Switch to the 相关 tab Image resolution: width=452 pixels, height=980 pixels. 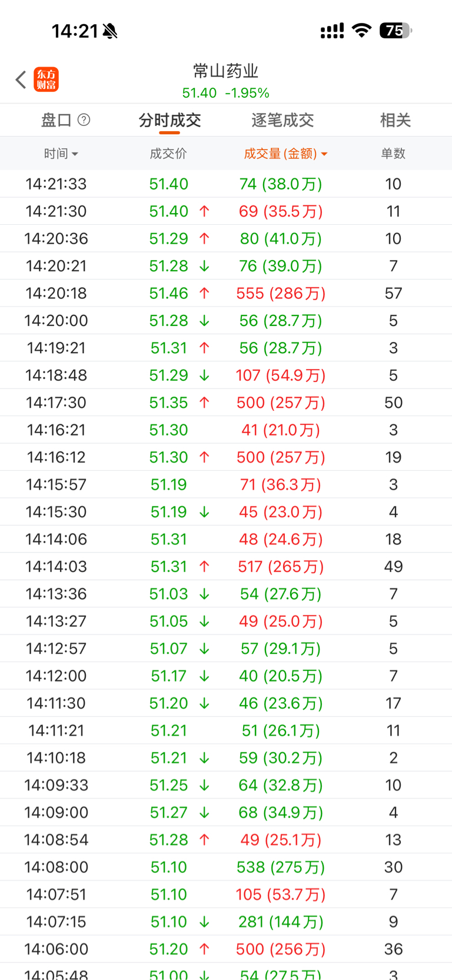(x=395, y=120)
